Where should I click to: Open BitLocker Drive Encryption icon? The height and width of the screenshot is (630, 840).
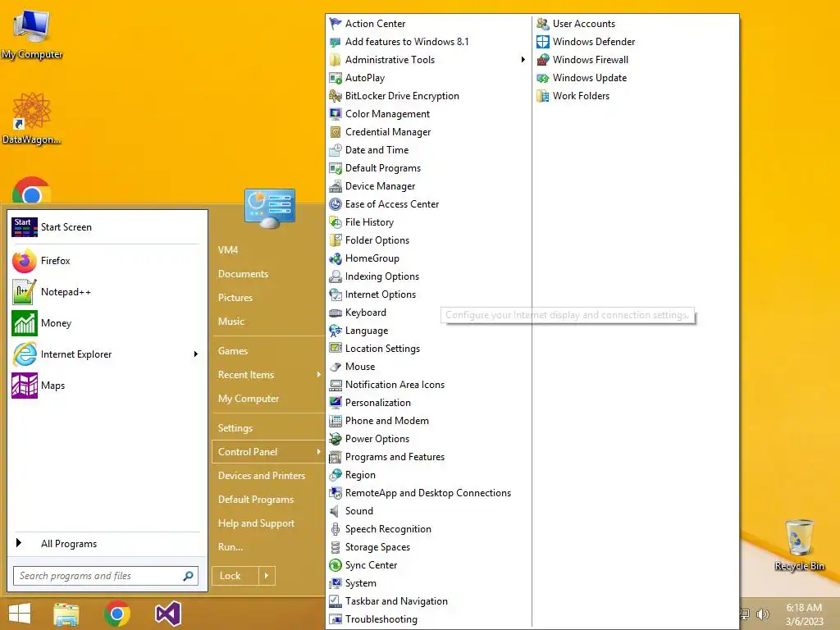click(336, 96)
